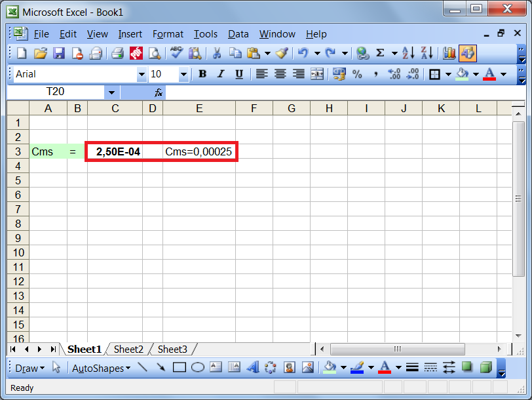Open Undo history dropdown arrow

[317, 53]
